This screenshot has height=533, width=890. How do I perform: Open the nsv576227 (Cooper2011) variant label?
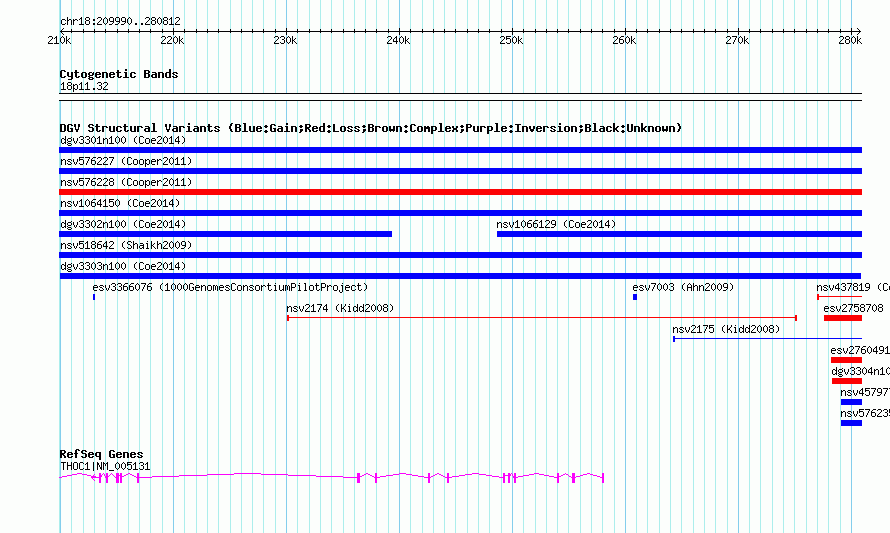[x=126, y=161]
